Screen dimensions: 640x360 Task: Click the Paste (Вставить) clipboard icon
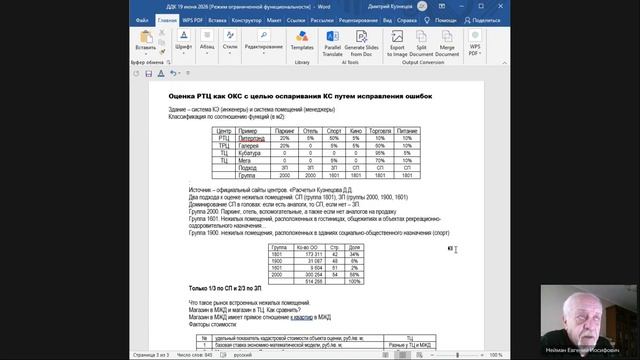pyautogui.click(x=146, y=37)
